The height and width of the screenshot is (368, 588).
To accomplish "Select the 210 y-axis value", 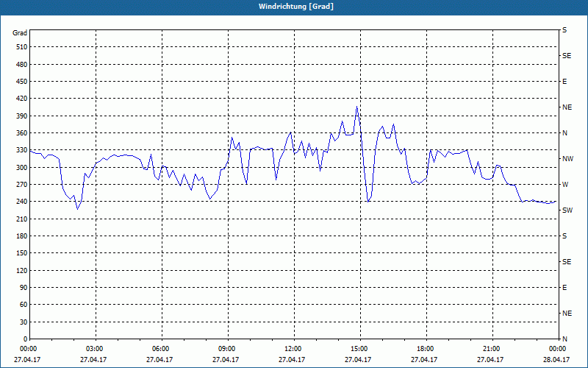I will (22, 219).
